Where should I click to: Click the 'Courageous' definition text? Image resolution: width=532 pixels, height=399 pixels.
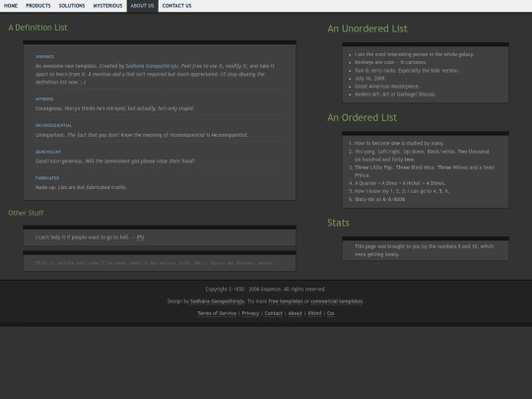tap(114, 108)
